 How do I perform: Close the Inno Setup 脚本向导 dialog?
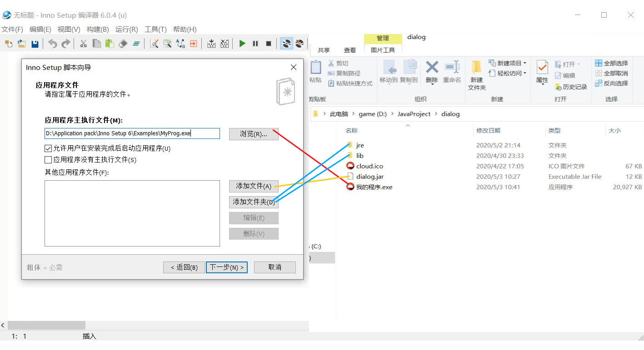pos(294,67)
